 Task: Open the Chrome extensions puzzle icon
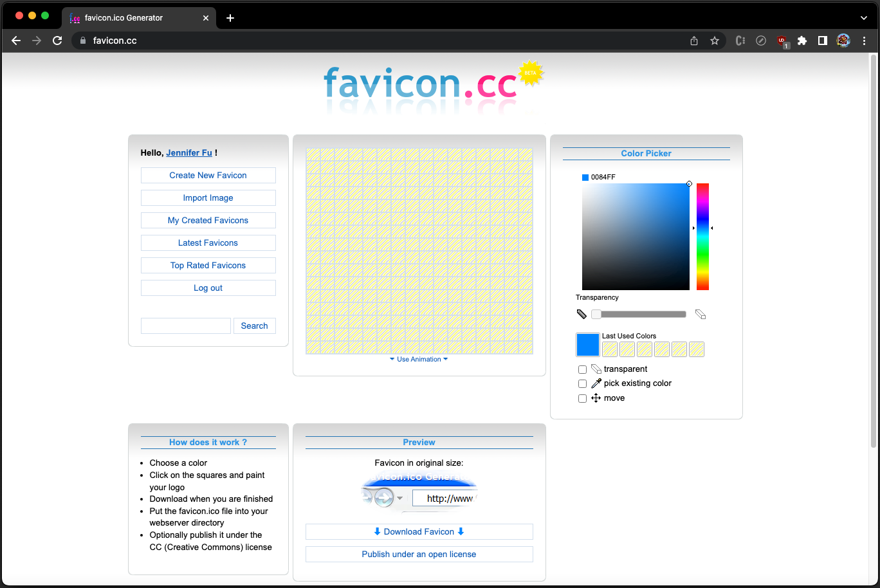point(802,40)
